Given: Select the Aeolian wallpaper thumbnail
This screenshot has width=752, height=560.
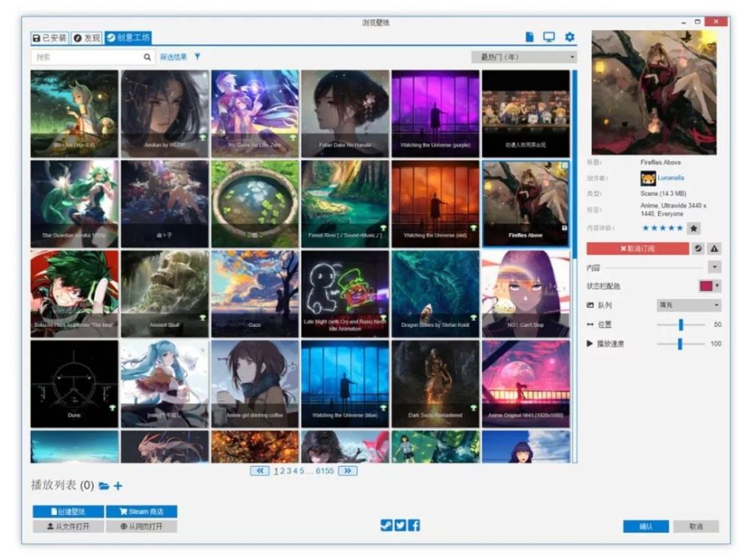Looking at the screenshot, I should click(165, 114).
